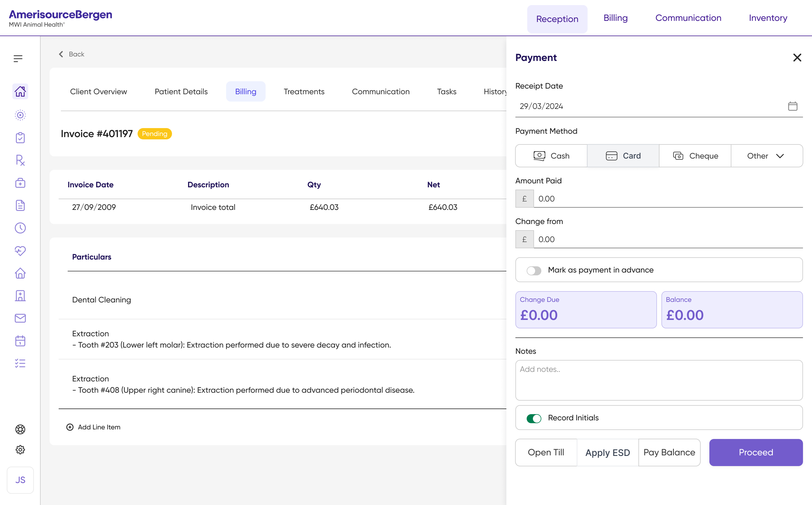Click the Add Line Item link
This screenshot has height=505, width=812.
pyautogui.click(x=93, y=427)
